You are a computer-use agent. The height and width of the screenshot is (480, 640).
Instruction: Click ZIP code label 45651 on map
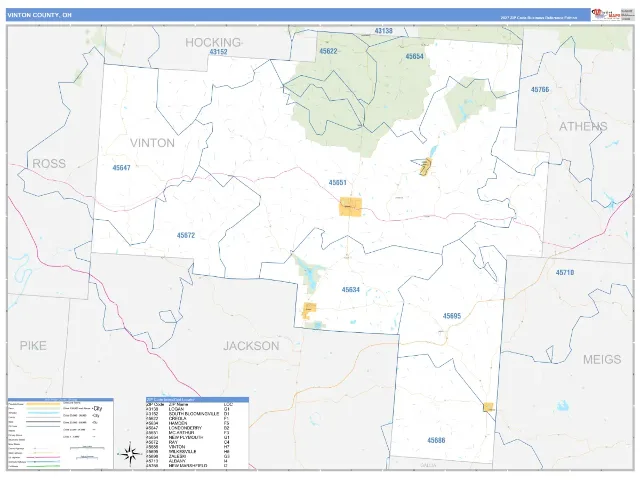(x=338, y=182)
